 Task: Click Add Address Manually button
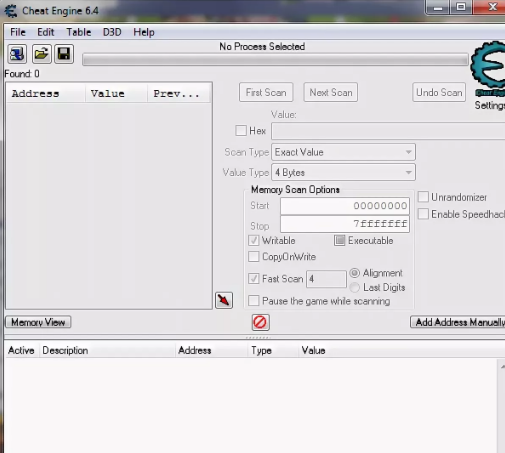(458, 322)
